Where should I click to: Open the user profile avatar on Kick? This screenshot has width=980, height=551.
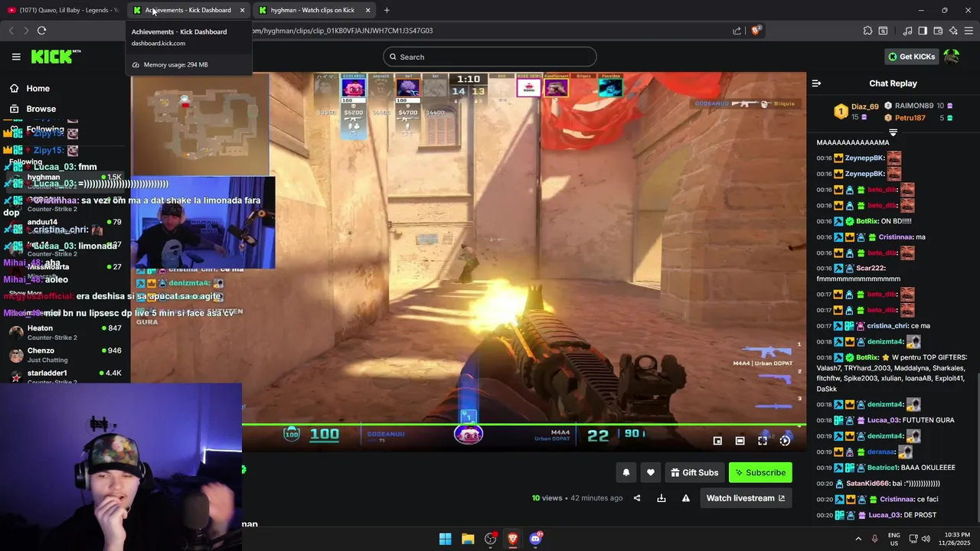pyautogui.click(x=952, y=57)
